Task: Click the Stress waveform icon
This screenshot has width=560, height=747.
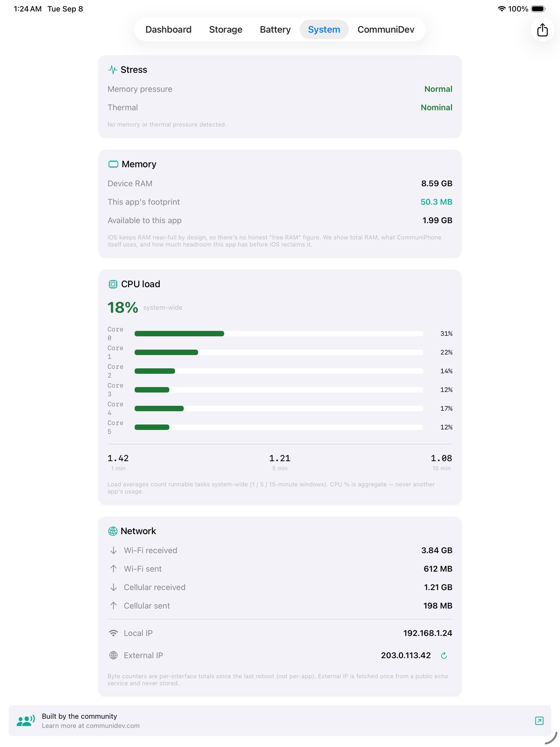Action: tap(112, 69)
